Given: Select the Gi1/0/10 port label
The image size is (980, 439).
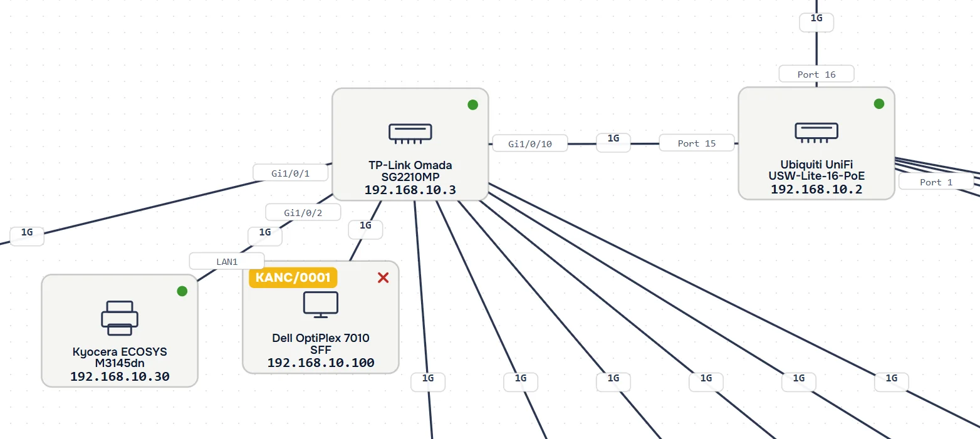Looking at the screenshot, I should [x=530, y=143].
